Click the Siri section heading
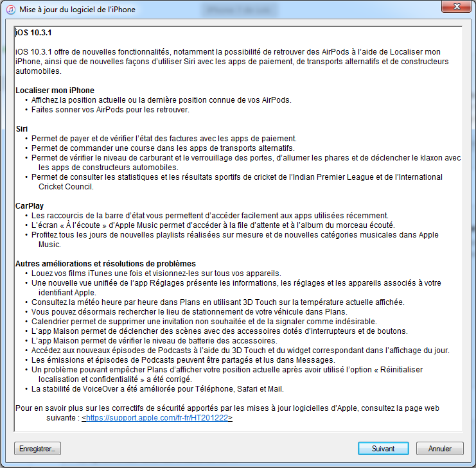The height and width of the screenshot is (468, 476). click(x=22, y=129)
